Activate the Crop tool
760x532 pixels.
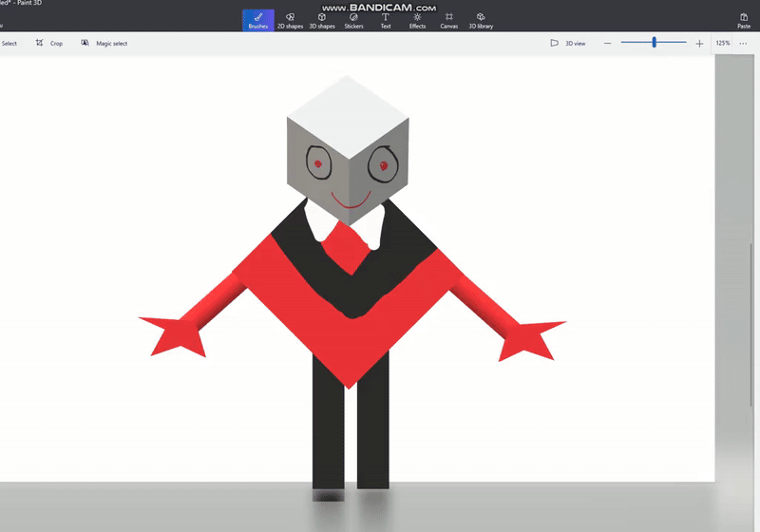click(49, 43)
